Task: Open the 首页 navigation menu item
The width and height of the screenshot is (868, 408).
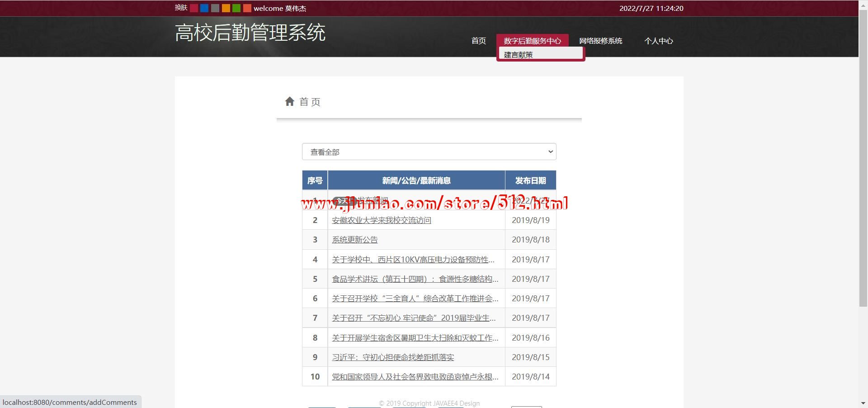Action: coord(478,41)
